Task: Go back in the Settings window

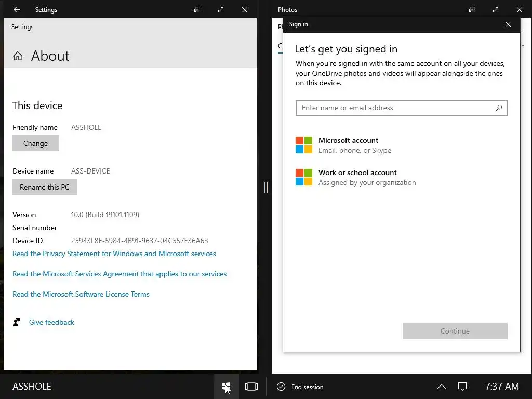Action: (16, 9)
